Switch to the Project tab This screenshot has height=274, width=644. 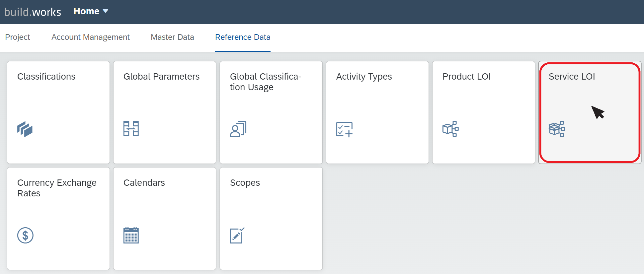pos(18,37)
